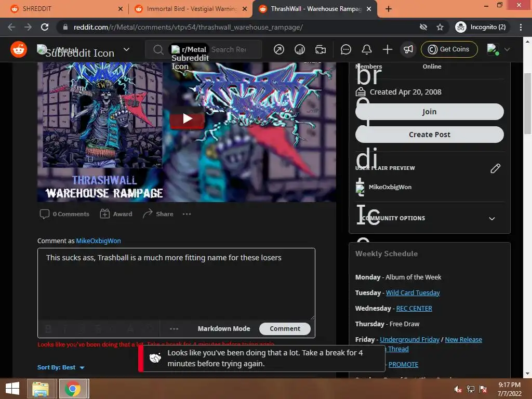Click the muted volume tray icon
532x399 pixels.
(x=457, y=389)
